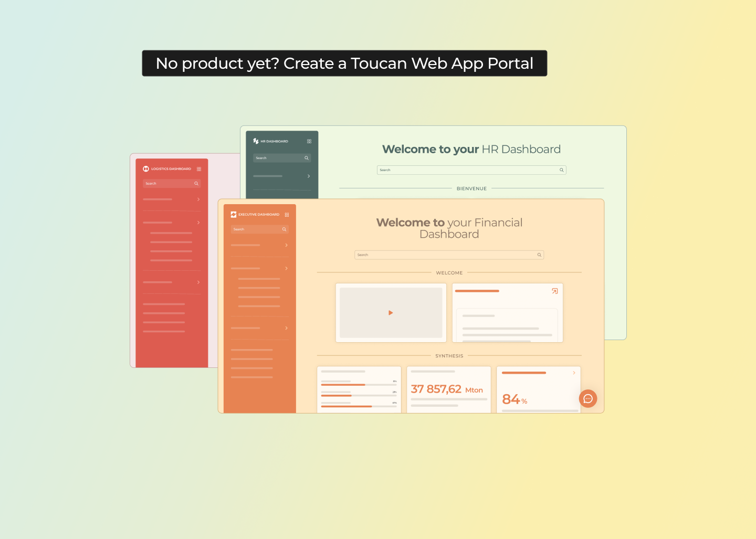
Task: Focus the Search field in the Executive sidebar
Action: coord(259,229)
